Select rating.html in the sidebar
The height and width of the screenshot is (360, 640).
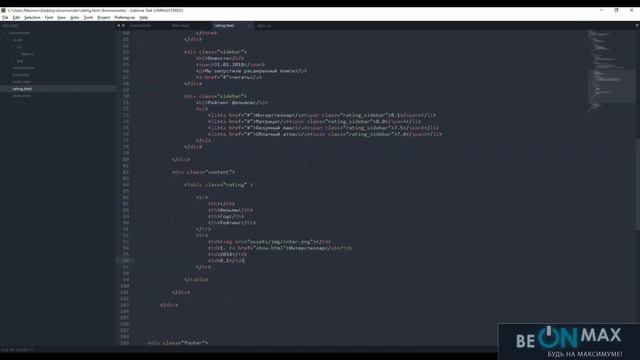22,89
